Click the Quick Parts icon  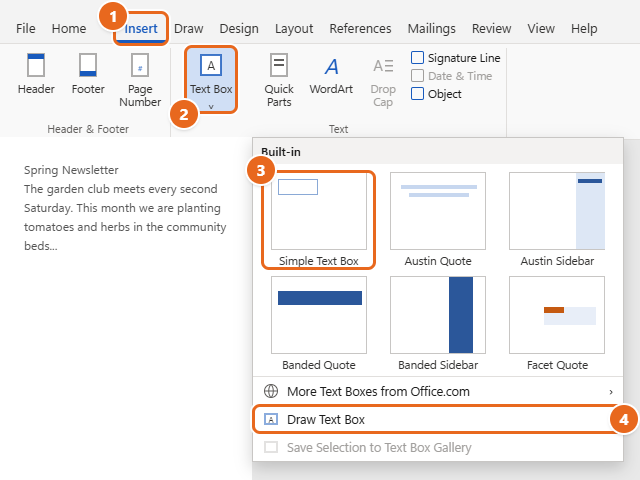[x=279, y=65]
